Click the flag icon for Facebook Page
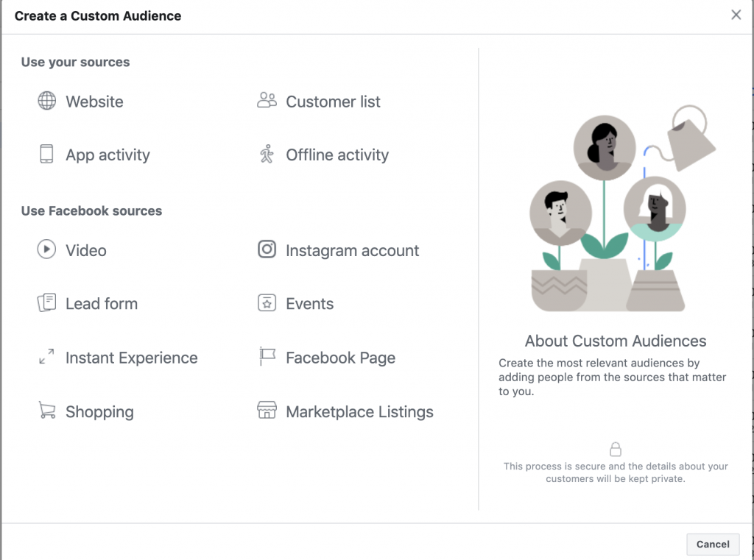Screen dimensions: 754x560 267,356
